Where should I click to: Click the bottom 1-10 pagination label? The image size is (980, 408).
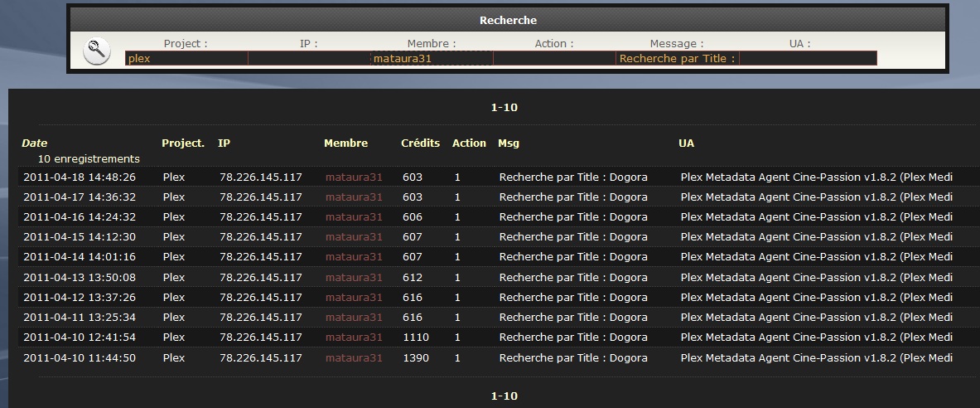tap(504, 396)
